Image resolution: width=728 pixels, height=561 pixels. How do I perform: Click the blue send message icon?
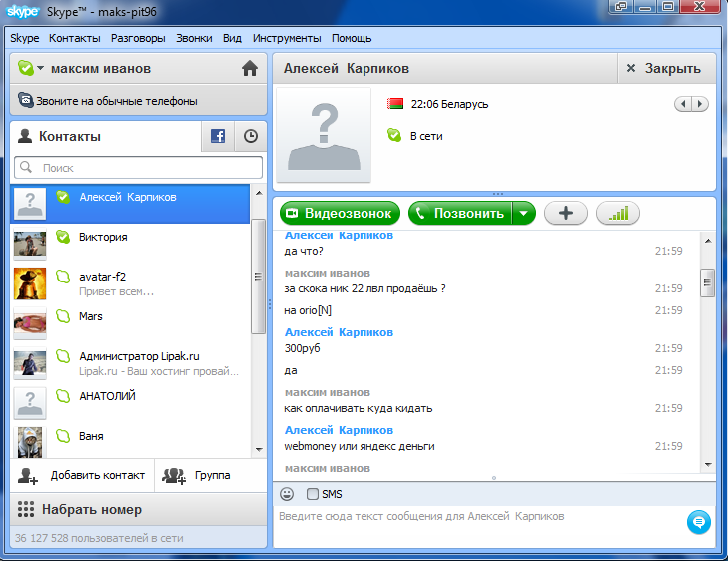pos(698,522)
